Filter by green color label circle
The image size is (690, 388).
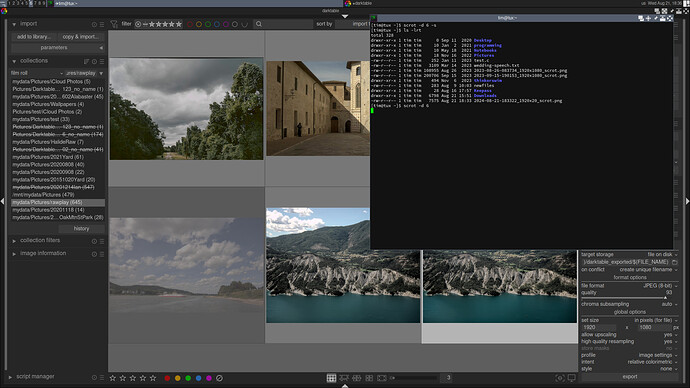pyautogui.click(x=208, y=24)
